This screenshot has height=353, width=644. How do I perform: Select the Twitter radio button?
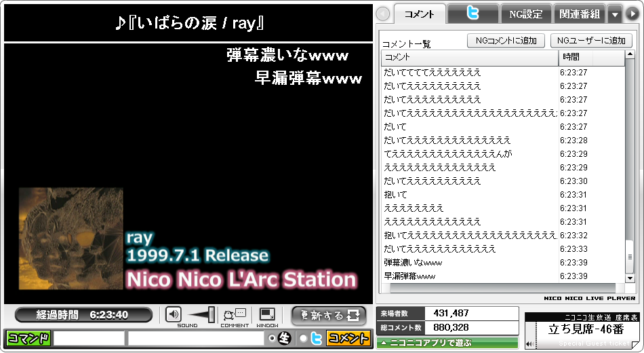click(304, 339)
